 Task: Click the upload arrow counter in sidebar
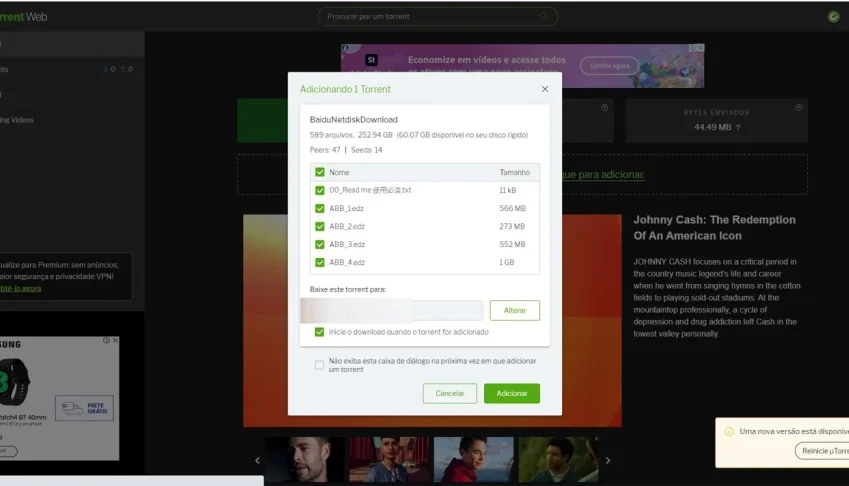pyautogui.click(x=126, y=69)
